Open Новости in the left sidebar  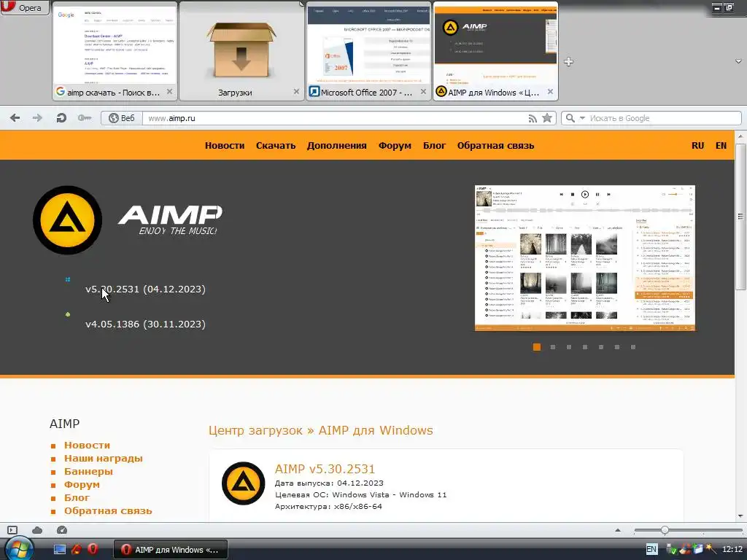[88, 446]
